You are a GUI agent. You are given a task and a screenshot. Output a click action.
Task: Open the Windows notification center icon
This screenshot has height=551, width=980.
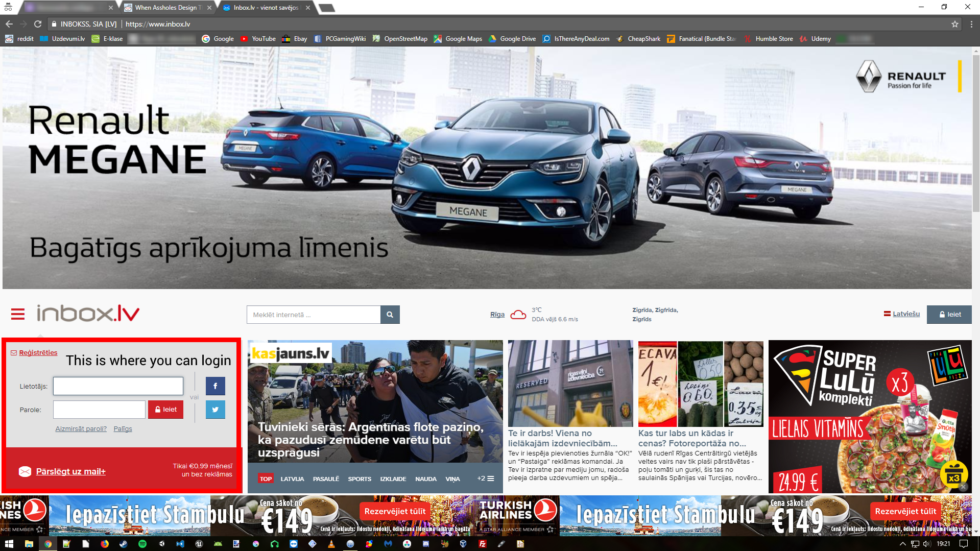pyautogui.click(x=964, y=544)
